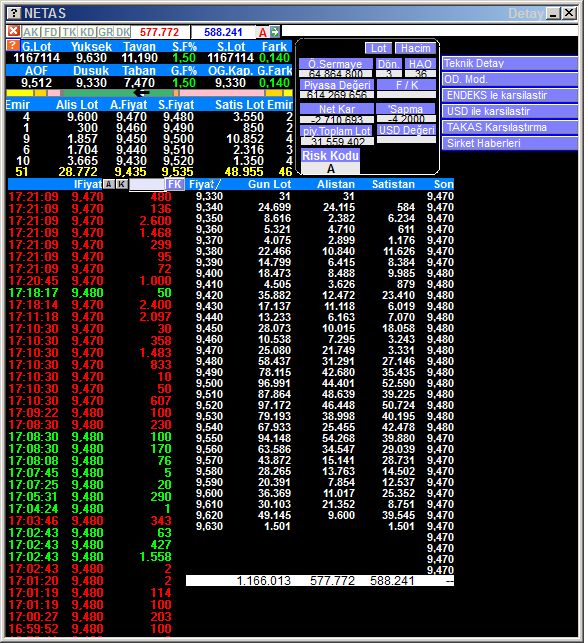Toggle the Hacim display mode

tap(415, 48)
